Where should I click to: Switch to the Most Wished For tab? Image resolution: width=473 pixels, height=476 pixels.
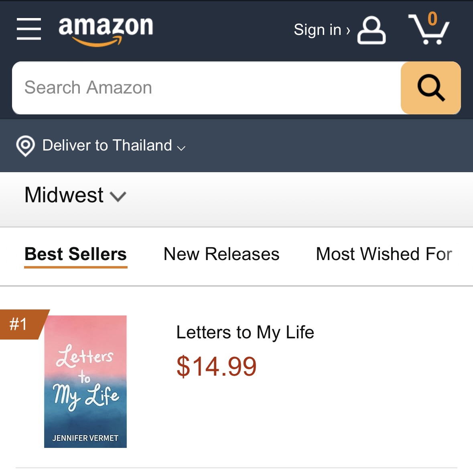coord(384,254)
